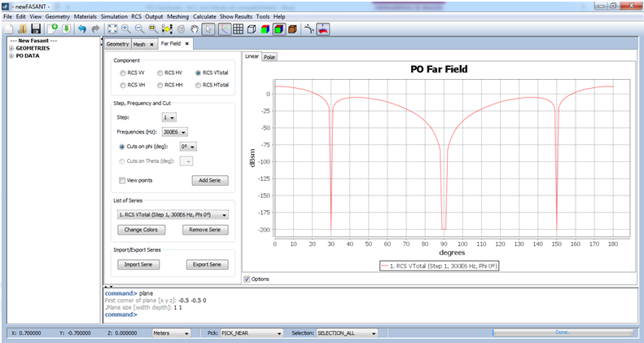Click the wireframe cube view icon
Image resolution: width=644 pixels, height=343 pixels.
pyautogui.click(x=252, y=29)
